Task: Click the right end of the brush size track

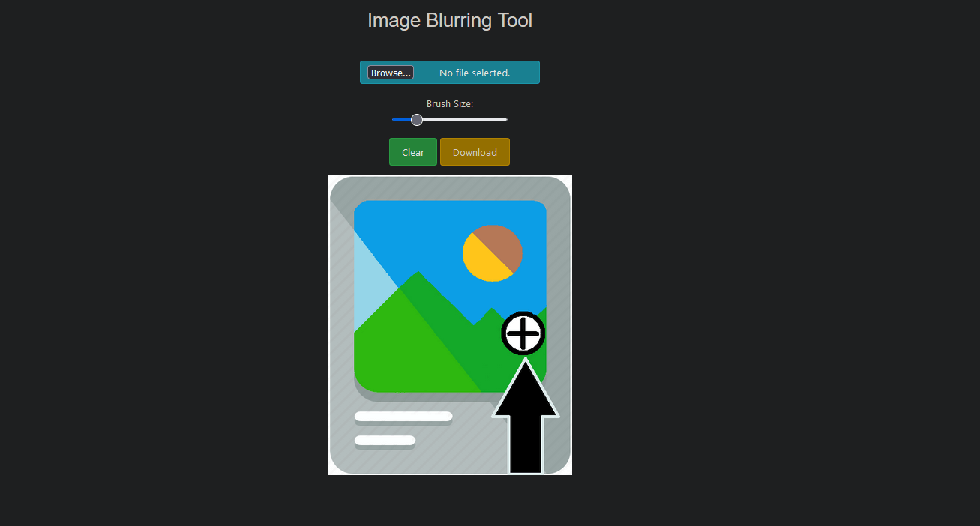Action: (x=505, y=120)
